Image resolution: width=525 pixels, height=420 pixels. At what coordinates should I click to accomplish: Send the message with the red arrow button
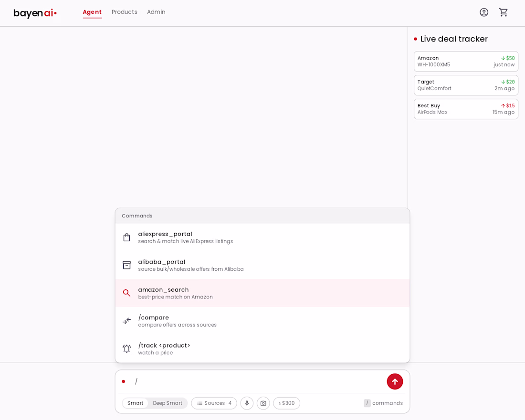(395, 381)
